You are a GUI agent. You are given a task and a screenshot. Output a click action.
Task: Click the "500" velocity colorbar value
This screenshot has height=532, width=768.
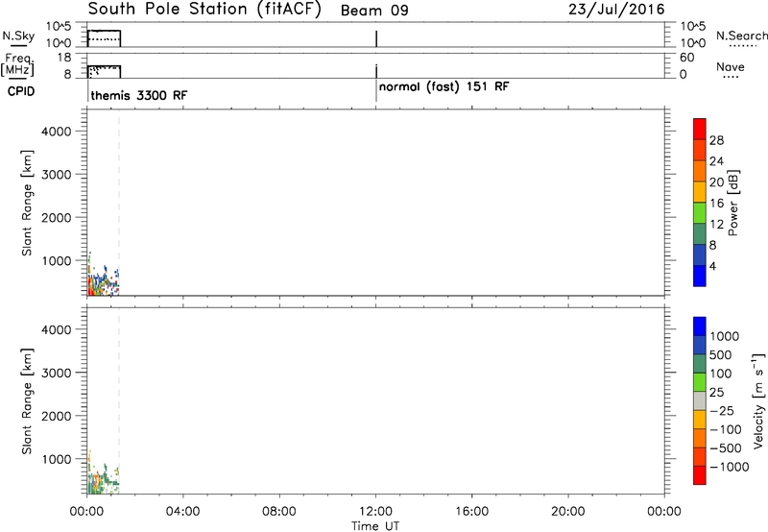(720, 354)
